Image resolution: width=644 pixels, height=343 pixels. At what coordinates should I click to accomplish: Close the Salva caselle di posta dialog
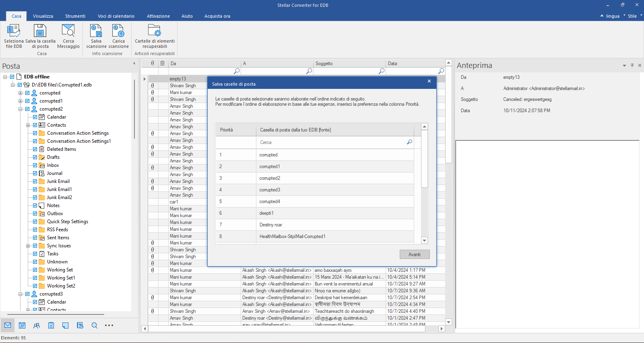pos(429,81)
